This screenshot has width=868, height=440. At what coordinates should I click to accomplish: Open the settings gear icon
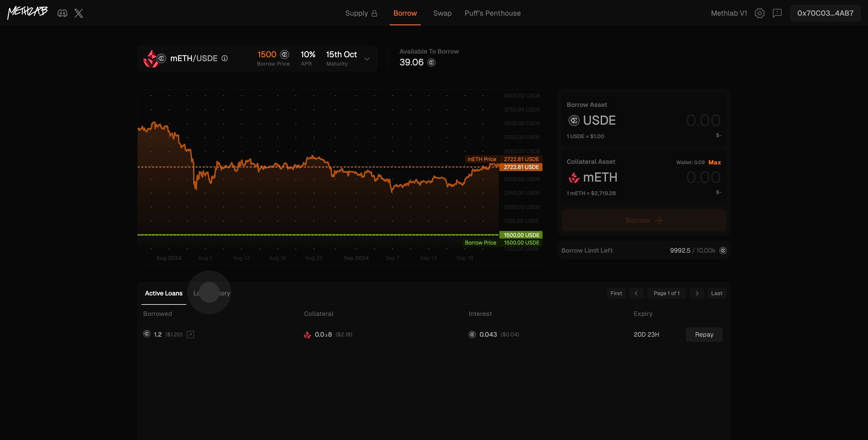[x=759, y=13]
